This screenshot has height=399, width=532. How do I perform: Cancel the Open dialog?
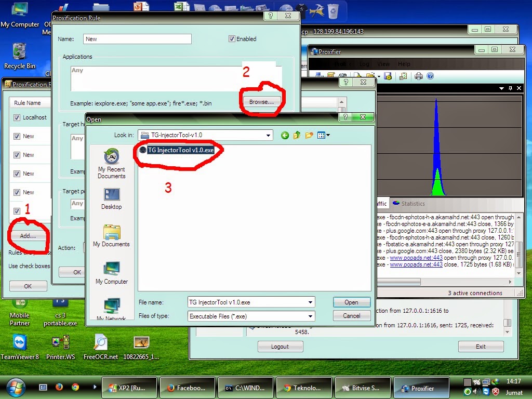pos(352,316)
